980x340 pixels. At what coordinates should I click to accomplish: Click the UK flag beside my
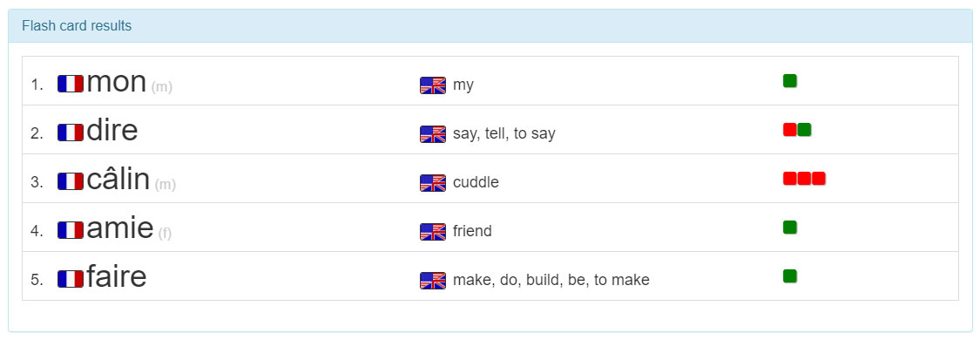click(433, 85)
